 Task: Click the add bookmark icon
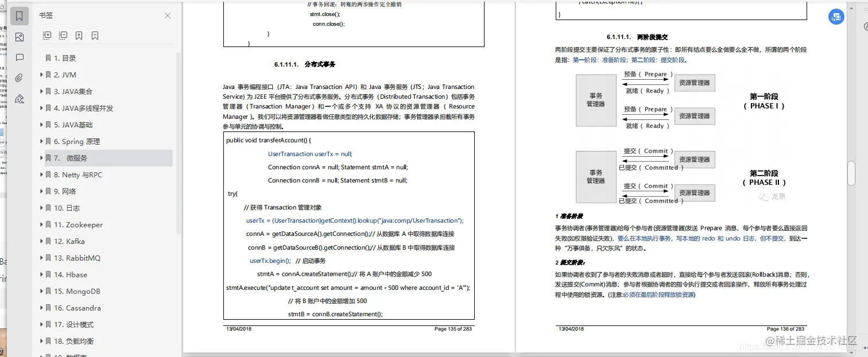pos(79,36)
